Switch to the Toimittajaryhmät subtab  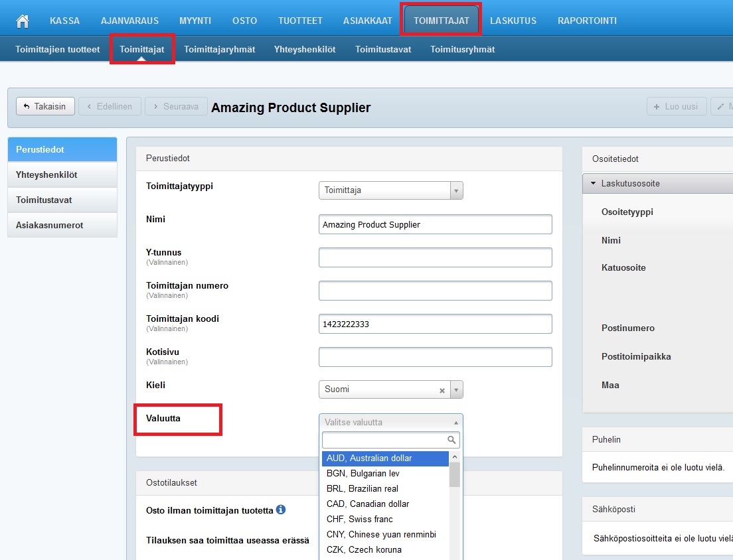click(219, 49)
